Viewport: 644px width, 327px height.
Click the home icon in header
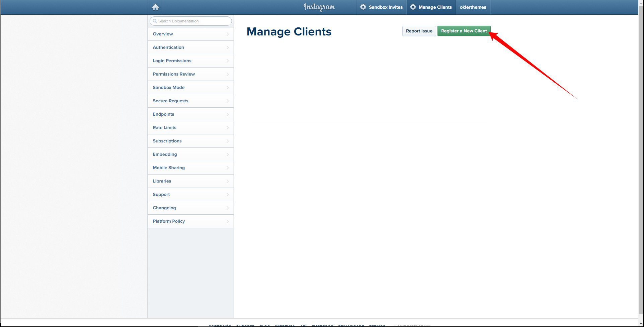point(155,7)
